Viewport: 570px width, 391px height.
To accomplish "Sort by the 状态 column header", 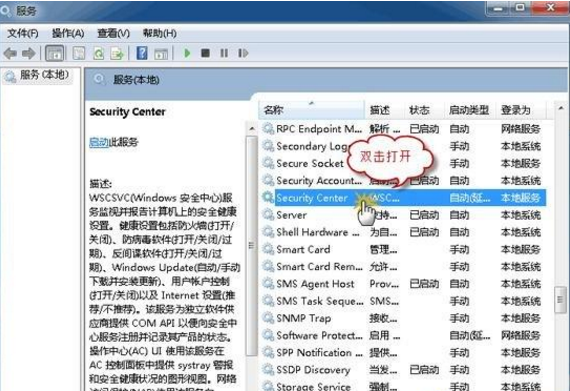I will (x=424, y=110).
